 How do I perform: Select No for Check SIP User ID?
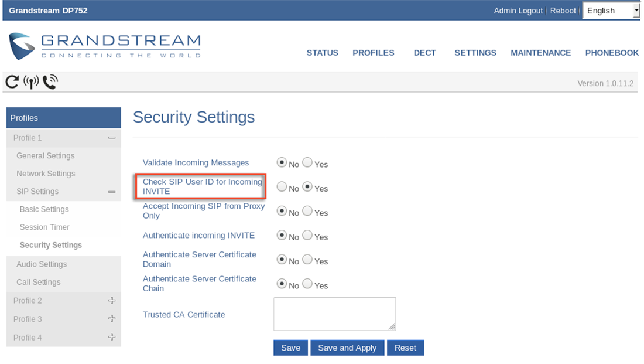click(x=282, y=187)
